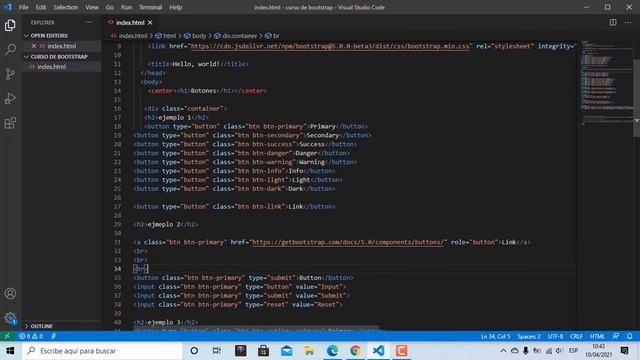Screen dimensions: 640x360
Task: Open the Source Control view
Action: click(10, 74)
